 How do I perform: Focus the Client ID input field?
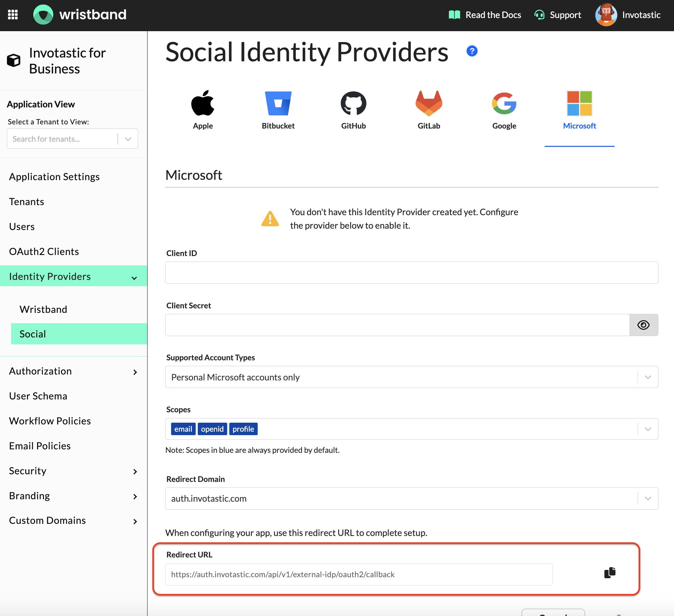(411, 273)
